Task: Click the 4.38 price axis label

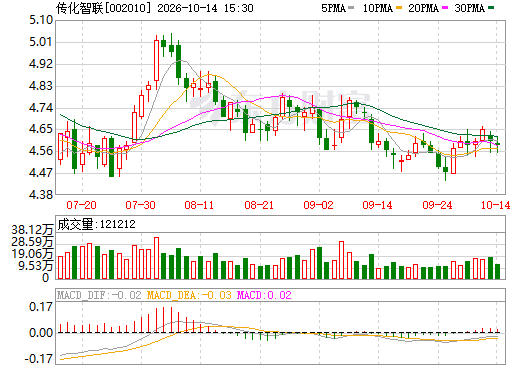Action: (x=41, y=195)
